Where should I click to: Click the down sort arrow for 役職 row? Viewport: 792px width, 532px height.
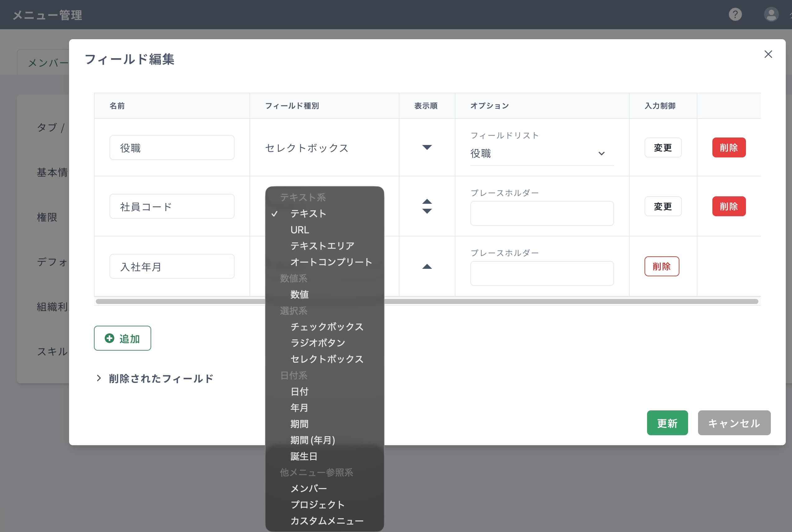[427, 147]
